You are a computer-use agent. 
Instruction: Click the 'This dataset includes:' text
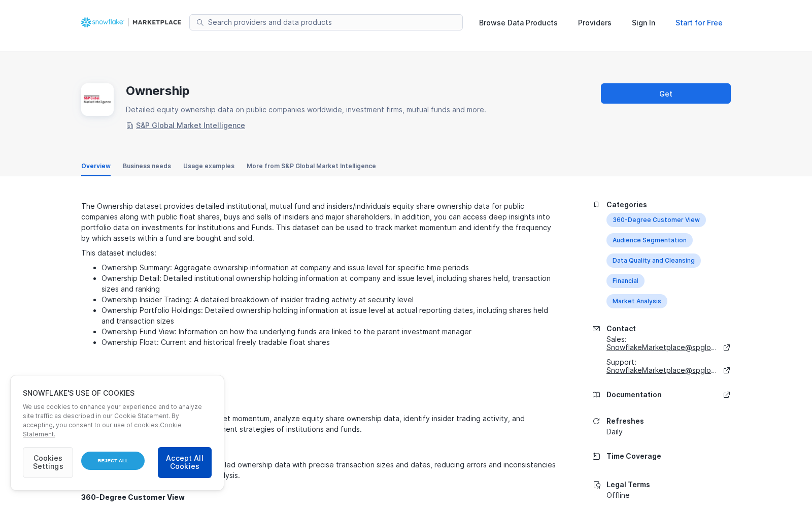click(119, 253)
